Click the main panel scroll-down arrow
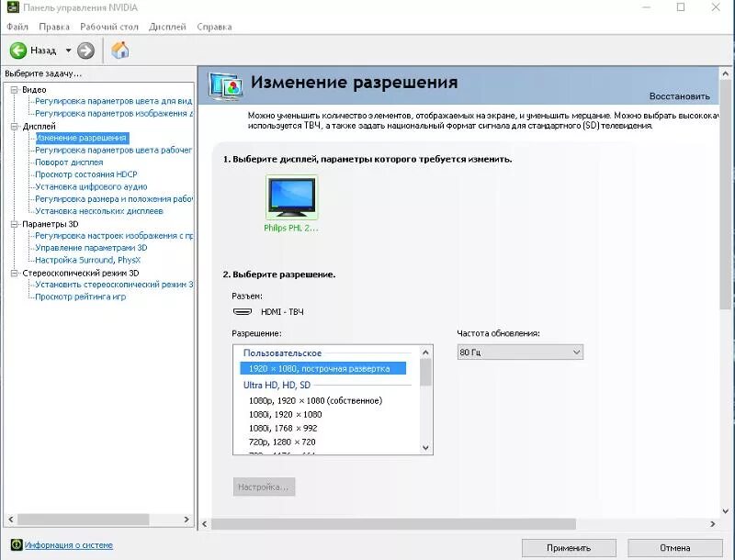This screenshot has height=560, width=735. tap(726, 510)
